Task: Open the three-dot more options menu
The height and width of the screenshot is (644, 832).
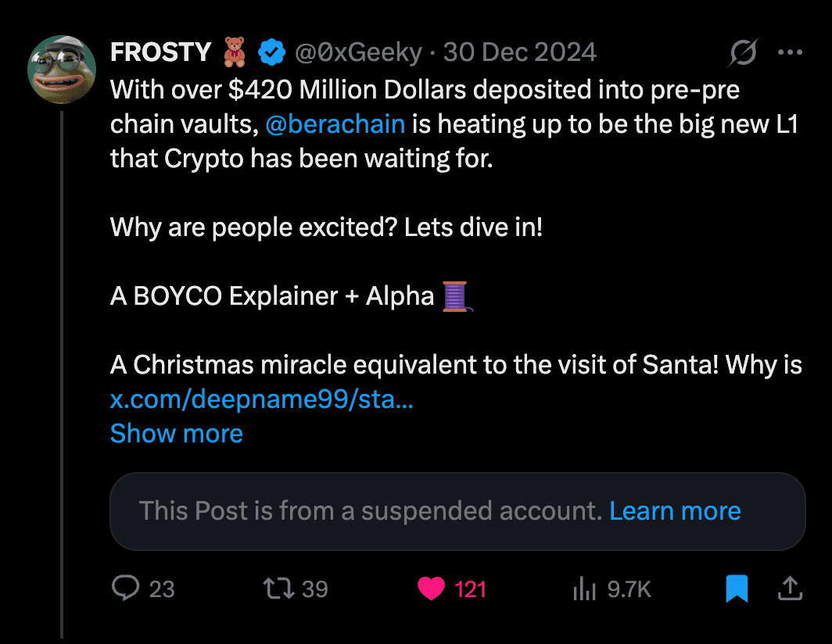Action: [790, 52]
